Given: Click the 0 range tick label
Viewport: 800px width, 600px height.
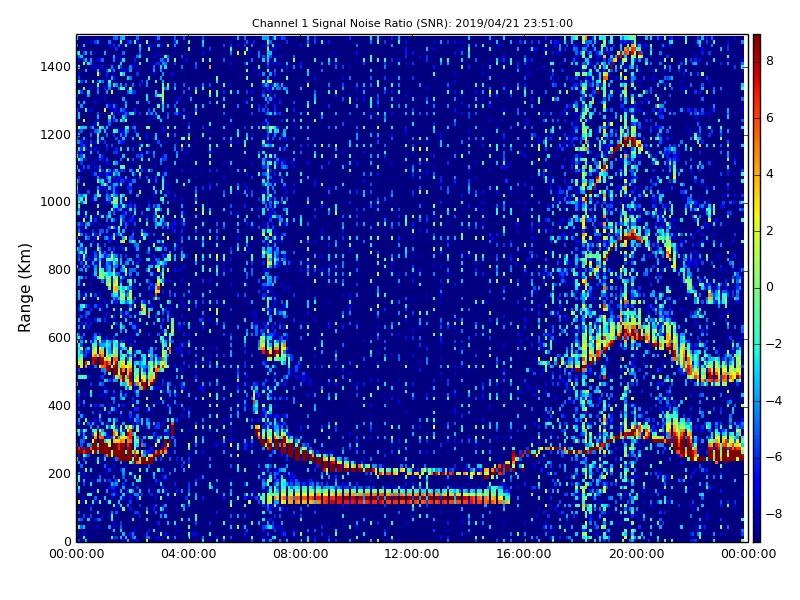Looking at the screenshot, I should pyautogui.click(x=67, y=541).
